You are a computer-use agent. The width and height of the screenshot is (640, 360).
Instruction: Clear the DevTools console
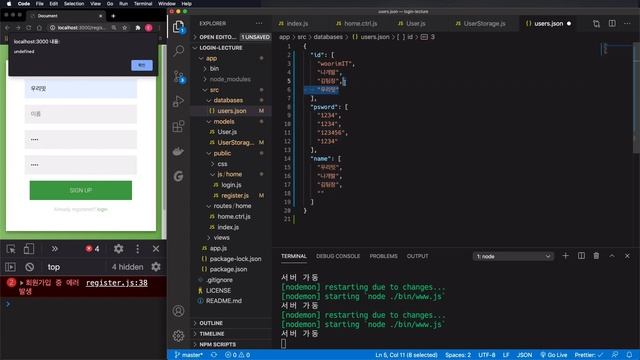[x=29, y=267]
